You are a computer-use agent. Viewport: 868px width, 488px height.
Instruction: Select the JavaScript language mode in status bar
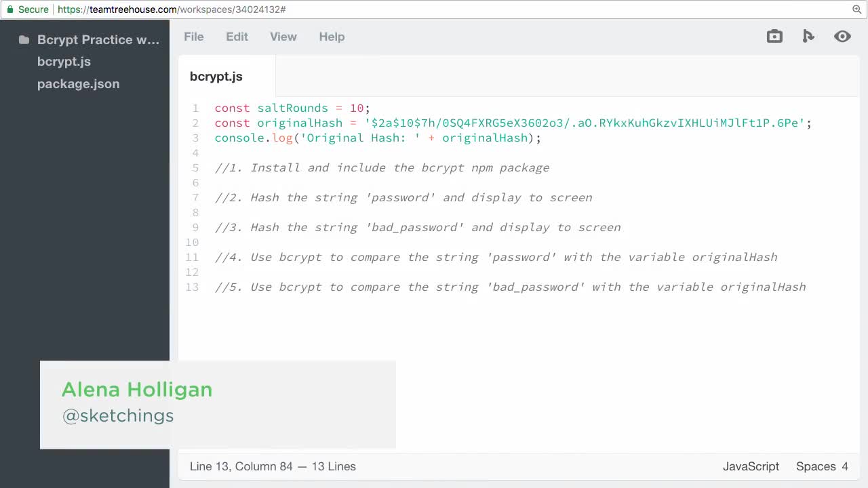tap(751, 466)
